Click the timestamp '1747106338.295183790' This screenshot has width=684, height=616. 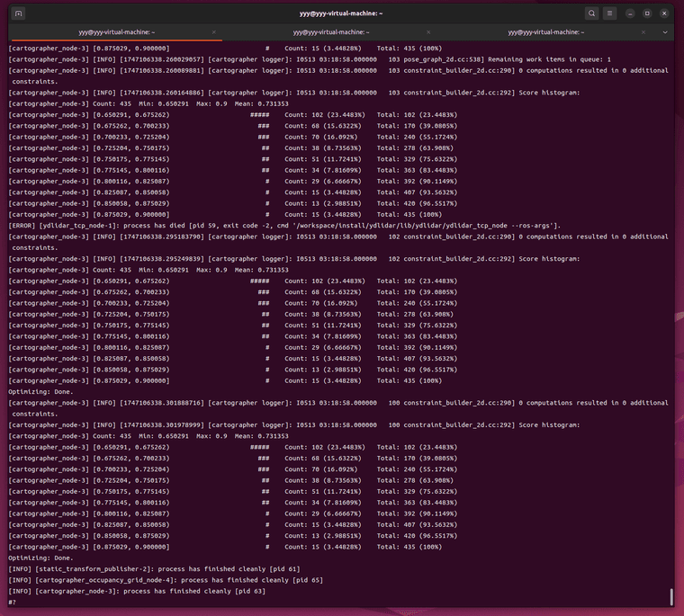162,237
